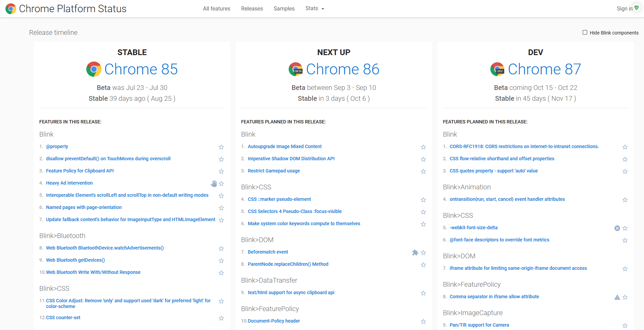Click the puzzle icon beside Beforematch event
The height and width of the screenshot is (330, 644).
tap(415, 253)
